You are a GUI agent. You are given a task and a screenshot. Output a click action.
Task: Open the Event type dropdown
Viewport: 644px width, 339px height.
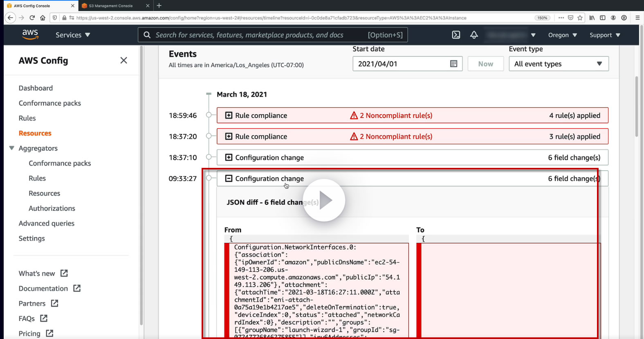559,64
